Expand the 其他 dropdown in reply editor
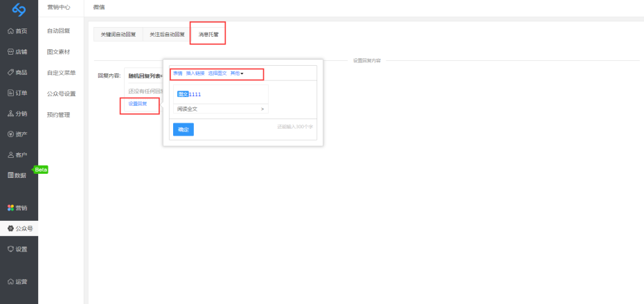Viewport: 644px width, 304px height. [237, 73]
